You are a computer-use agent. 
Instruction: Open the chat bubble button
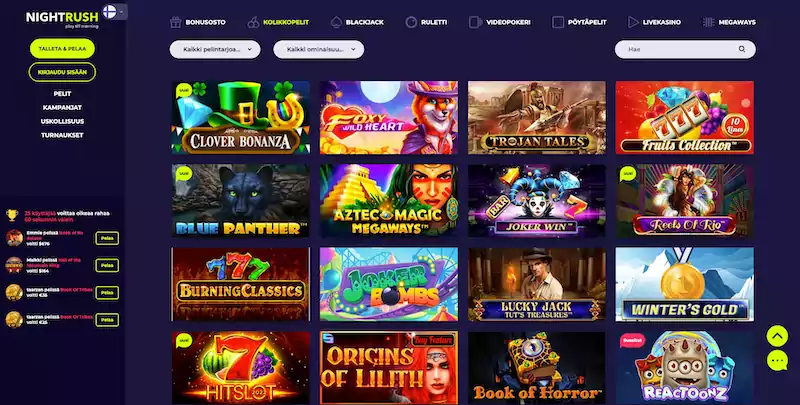[x=777, y=361]
